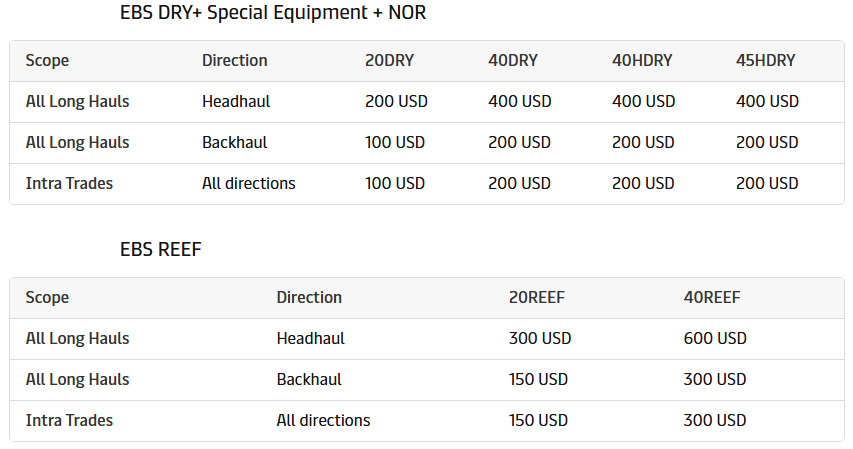The image size is (853, 449).
Task: Click Direction header in the DRY table
Action: point(234,61)
